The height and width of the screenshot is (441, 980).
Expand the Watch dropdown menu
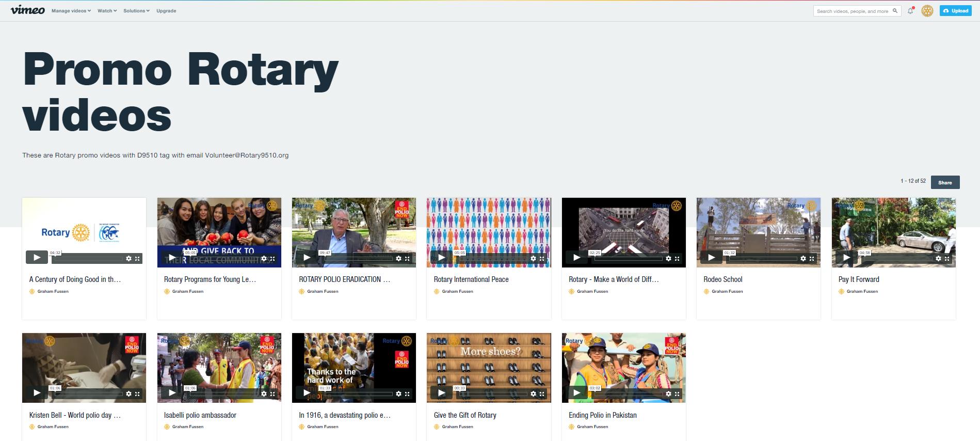point(107,11)
